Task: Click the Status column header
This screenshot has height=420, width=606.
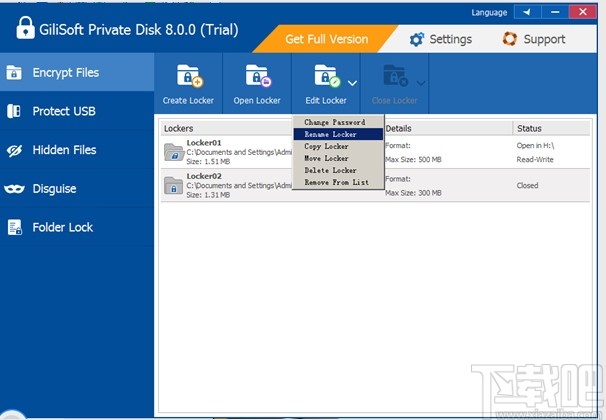Action: point(552,128)
